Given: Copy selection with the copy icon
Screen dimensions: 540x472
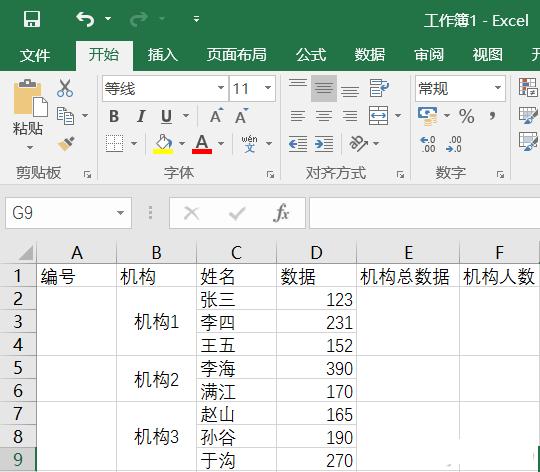Looking at the screenshot, I should click(65, 116).
